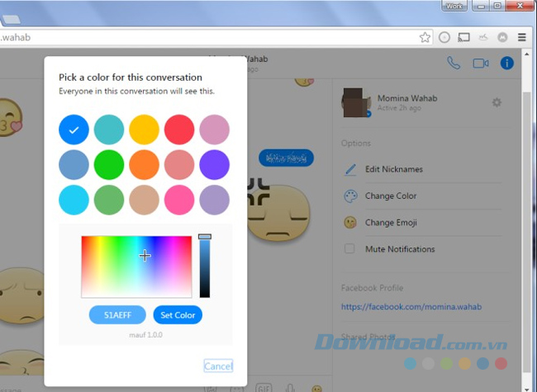Viewport: 537px width, 392px height.
Task: Open conversation settings gear icon
Action: tap(497, 102)
